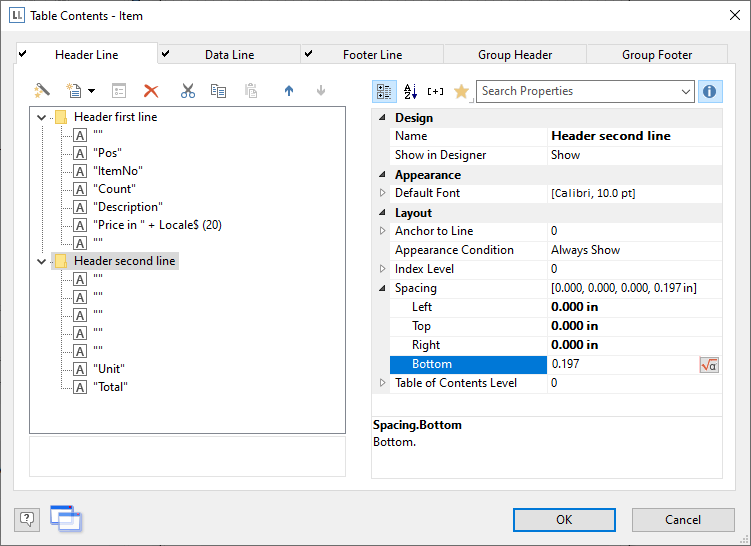The image size is (751, 546).
Task: Open the Search Properties dropdown arrow
Action: 685,91
